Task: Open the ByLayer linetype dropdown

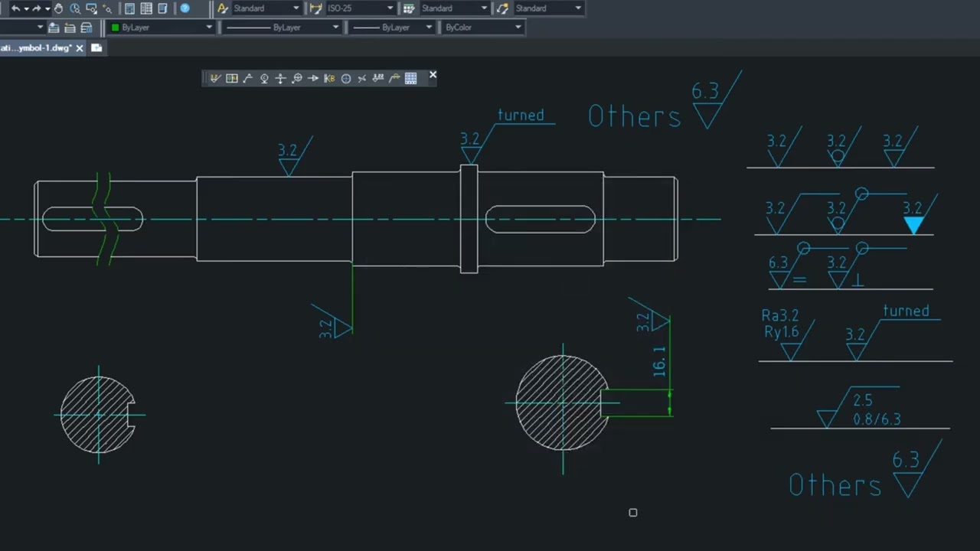Action: 282,28
